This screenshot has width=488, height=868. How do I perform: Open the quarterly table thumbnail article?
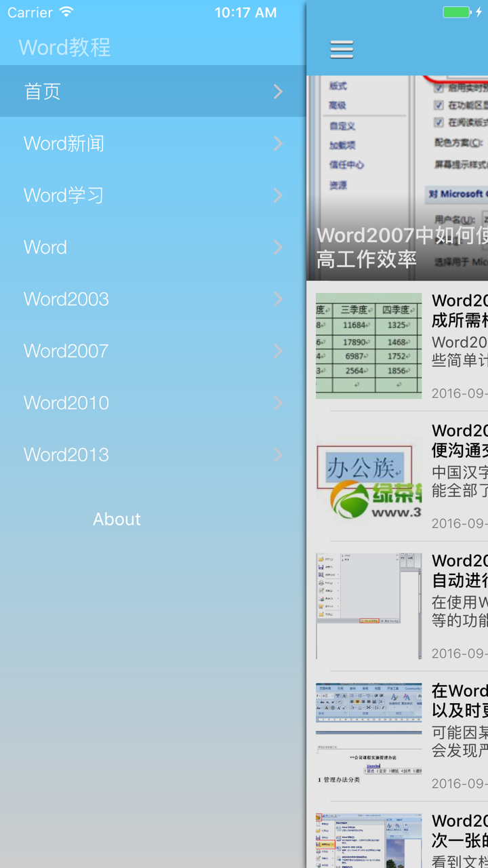pyautogui.click(x=369, y=346)
